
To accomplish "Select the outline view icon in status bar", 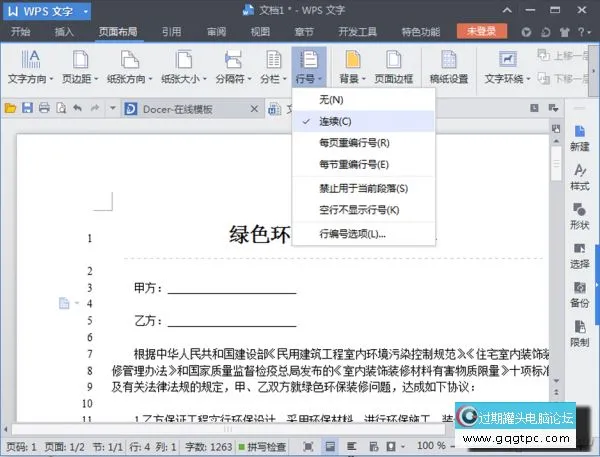I will click(352, 446).
